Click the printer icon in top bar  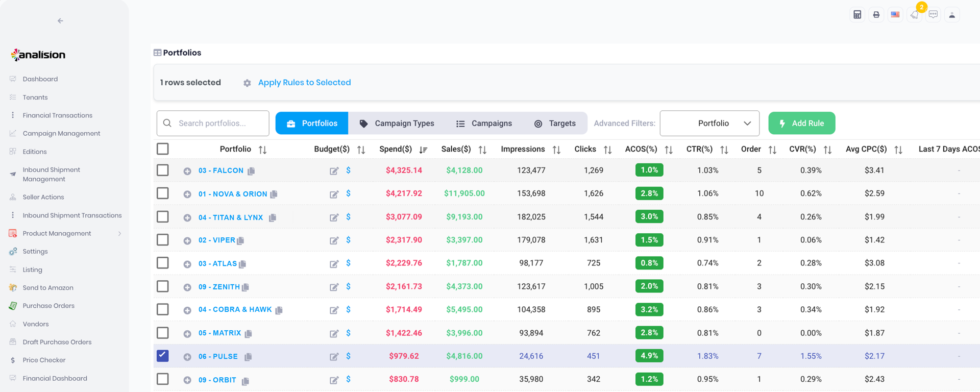[876, 15]
